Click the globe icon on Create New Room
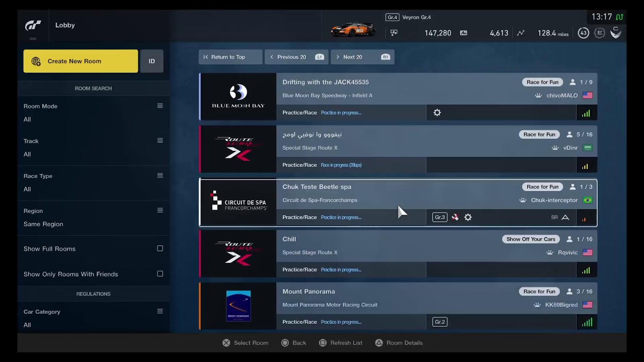 click(x=36, y=61)
